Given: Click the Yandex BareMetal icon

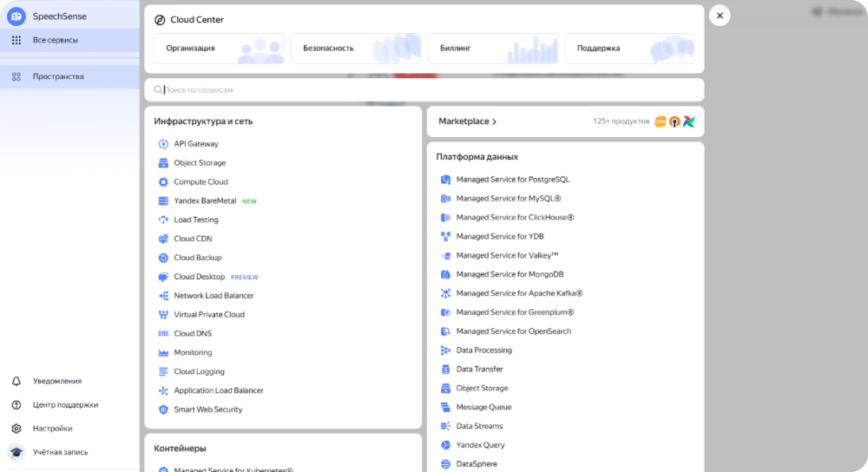Looking at the screenshot, I should (x=163, y=201).
